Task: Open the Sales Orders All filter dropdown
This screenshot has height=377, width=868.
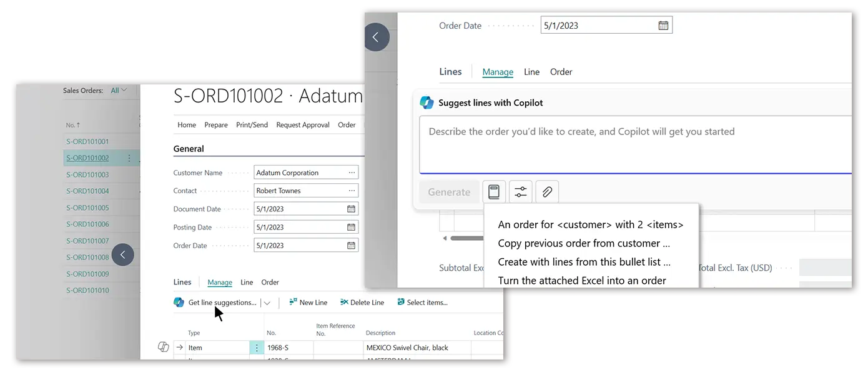Action: tap(119, 91)
